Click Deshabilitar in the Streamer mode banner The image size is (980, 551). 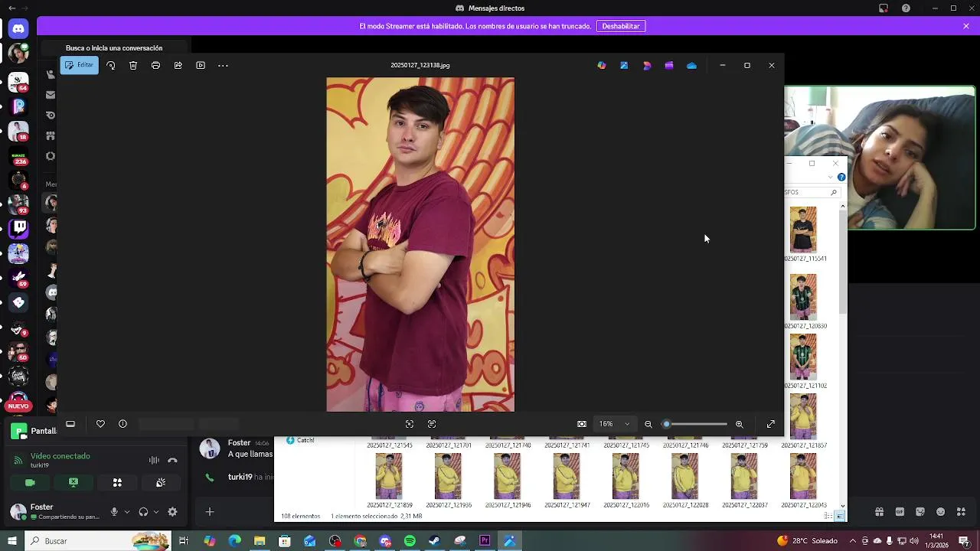(x=621, y=26)
